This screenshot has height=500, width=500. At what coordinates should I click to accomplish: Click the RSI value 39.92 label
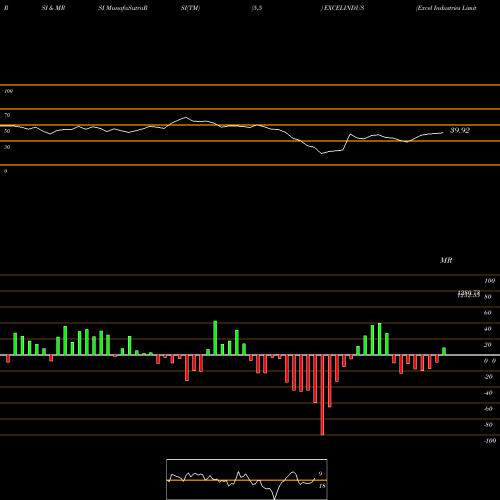click(460, 130)
